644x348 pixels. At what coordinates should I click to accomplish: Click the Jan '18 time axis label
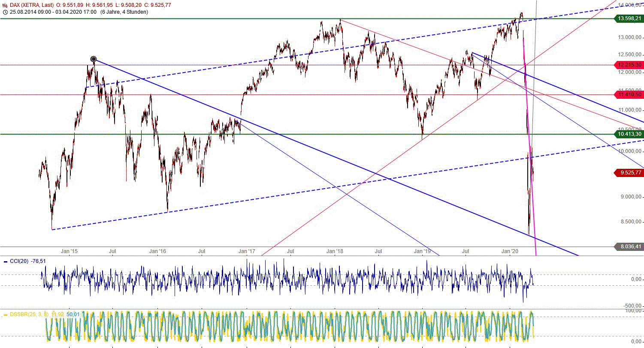(x=335, y=250)
